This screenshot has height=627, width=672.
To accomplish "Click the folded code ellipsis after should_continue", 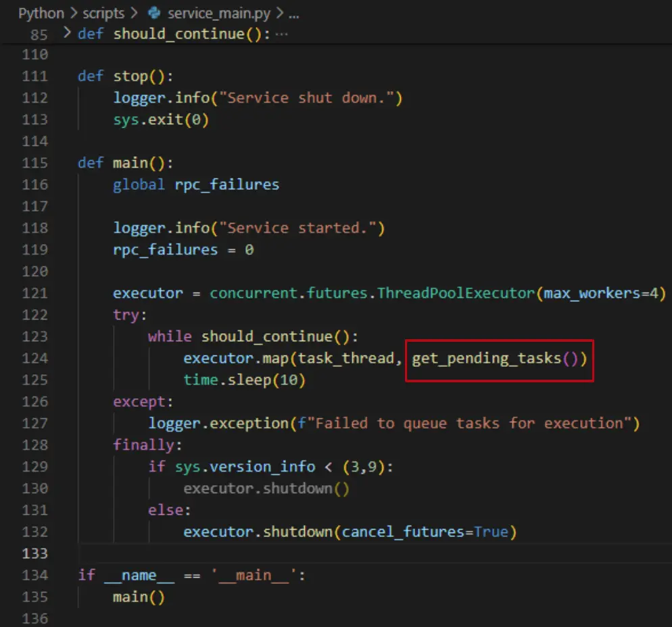I will click(x=281, y=34).
